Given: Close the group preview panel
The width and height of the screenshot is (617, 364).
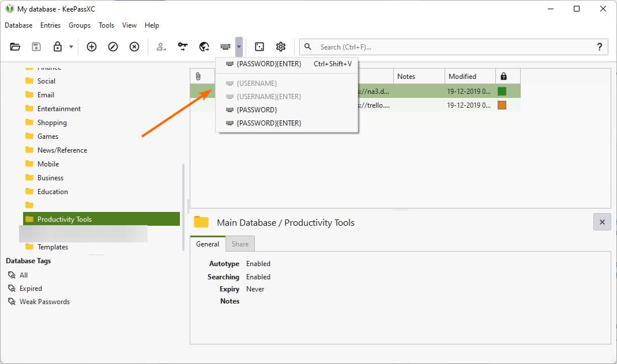Looking at the screenshot, I should [602, 222].
